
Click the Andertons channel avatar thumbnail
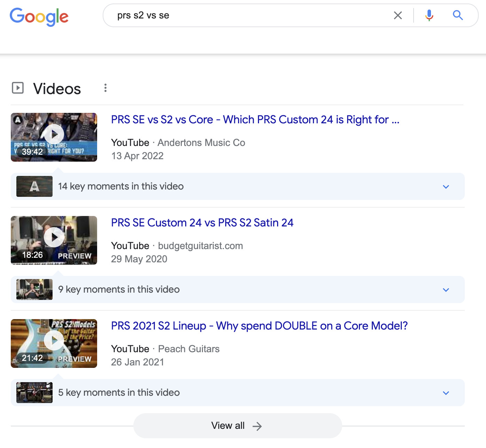coord(34,186)
